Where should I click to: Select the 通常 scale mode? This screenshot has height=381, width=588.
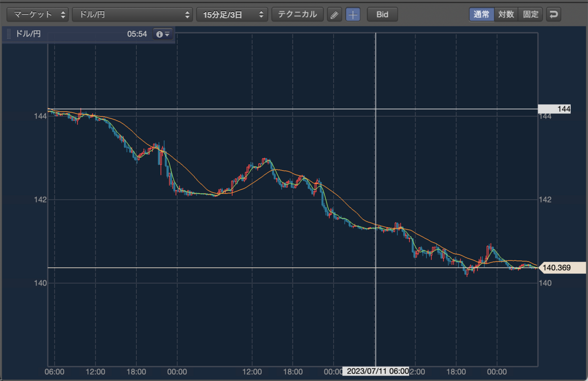click(x=482, y=14)
